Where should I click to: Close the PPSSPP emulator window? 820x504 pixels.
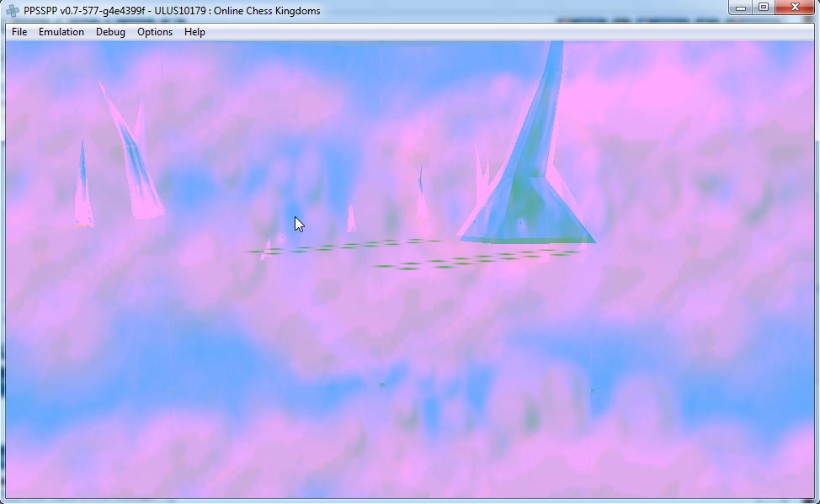(795, 8)
